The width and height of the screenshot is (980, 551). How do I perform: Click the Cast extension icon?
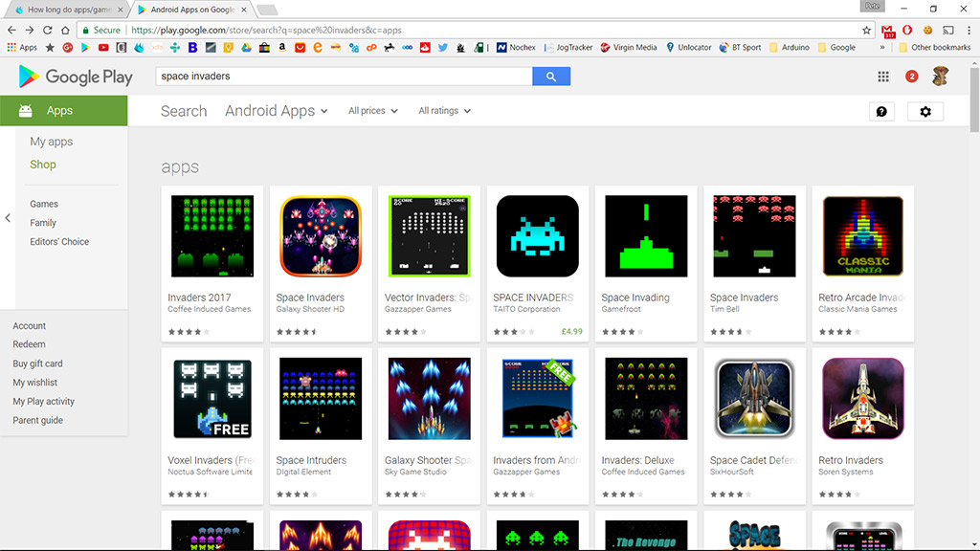[948, 30]
